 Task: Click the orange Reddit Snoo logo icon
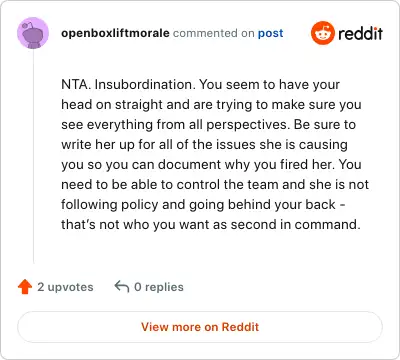tap(322, 33)
